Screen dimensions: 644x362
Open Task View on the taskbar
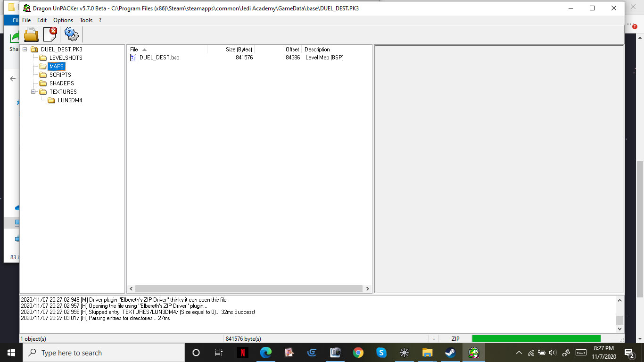219,353
